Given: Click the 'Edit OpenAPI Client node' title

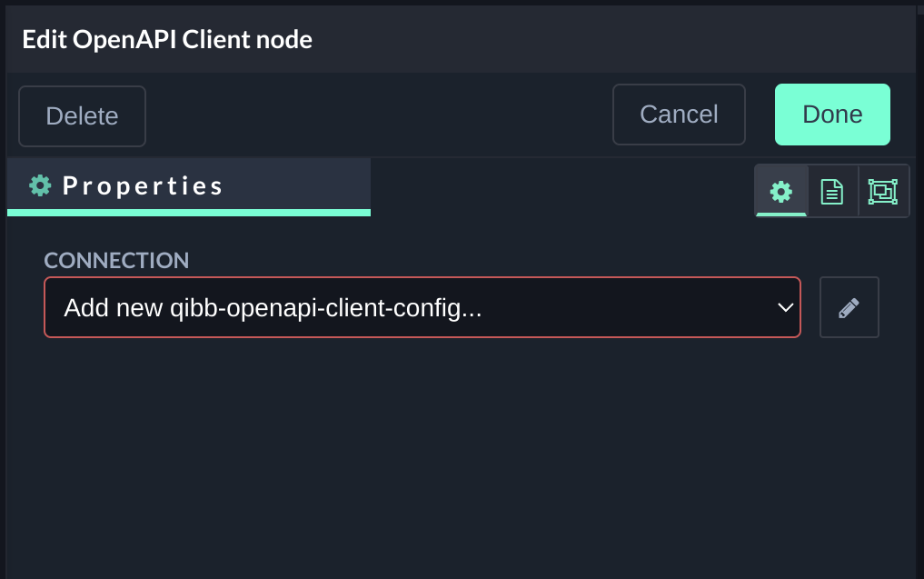Looking at the screenshot, I should [167, 39].
